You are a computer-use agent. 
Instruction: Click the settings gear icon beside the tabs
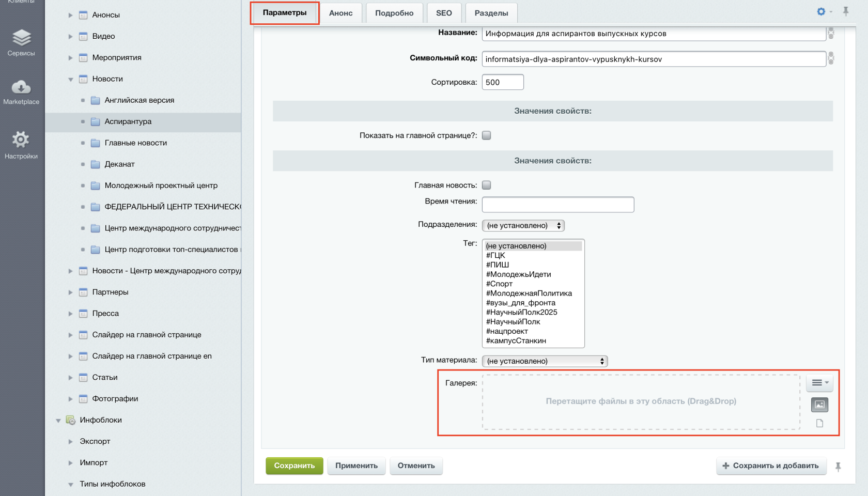point(821,11)
